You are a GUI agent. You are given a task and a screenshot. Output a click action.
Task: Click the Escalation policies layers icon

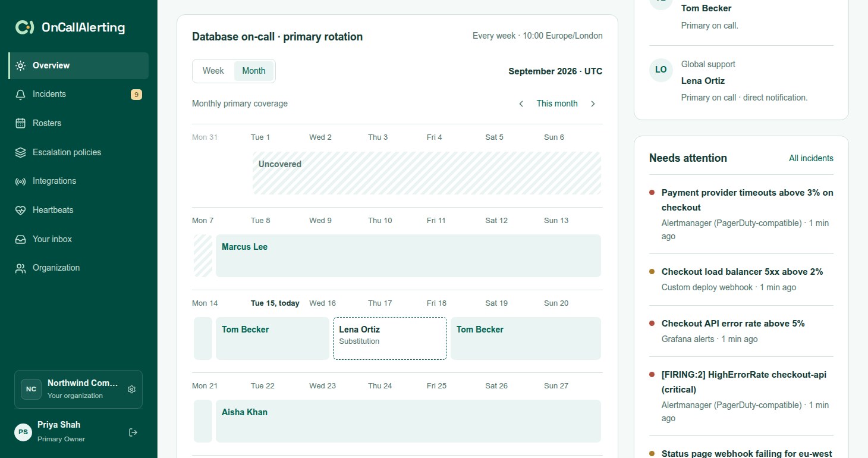(21, 152)
